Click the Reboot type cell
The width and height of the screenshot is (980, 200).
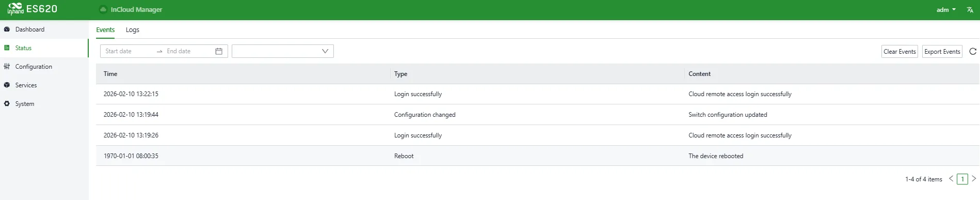coord(404,156)
